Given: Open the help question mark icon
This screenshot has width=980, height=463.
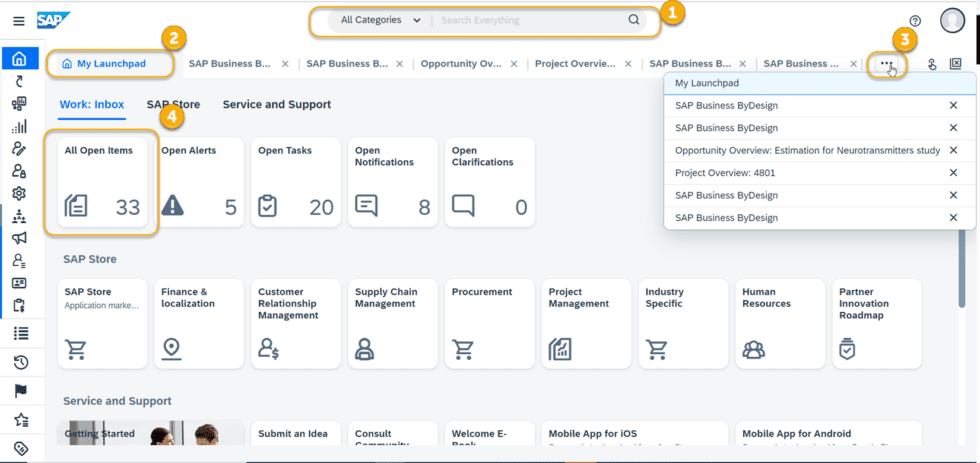Looking at the screenshot, I should pyautogui.click(x=915, y=21).
